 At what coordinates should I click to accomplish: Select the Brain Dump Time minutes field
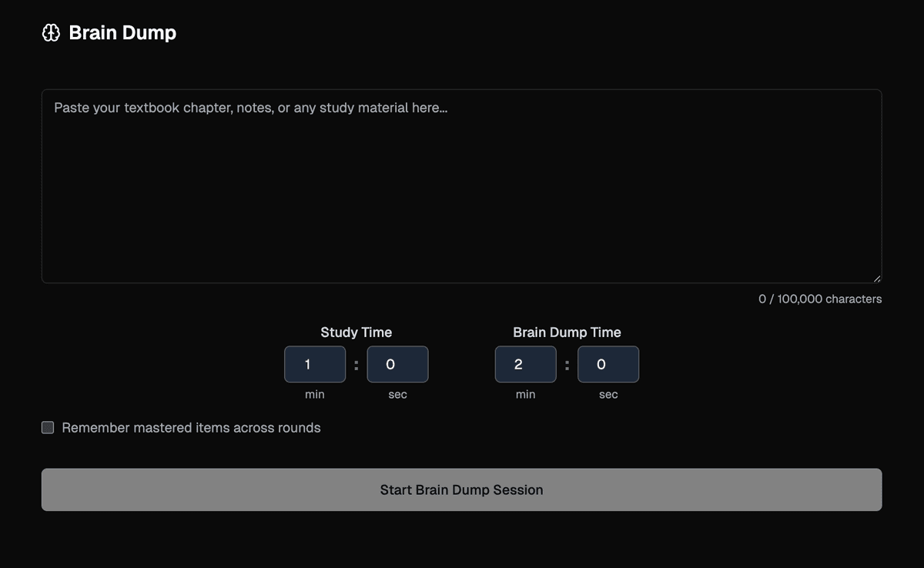click(525, 364)
